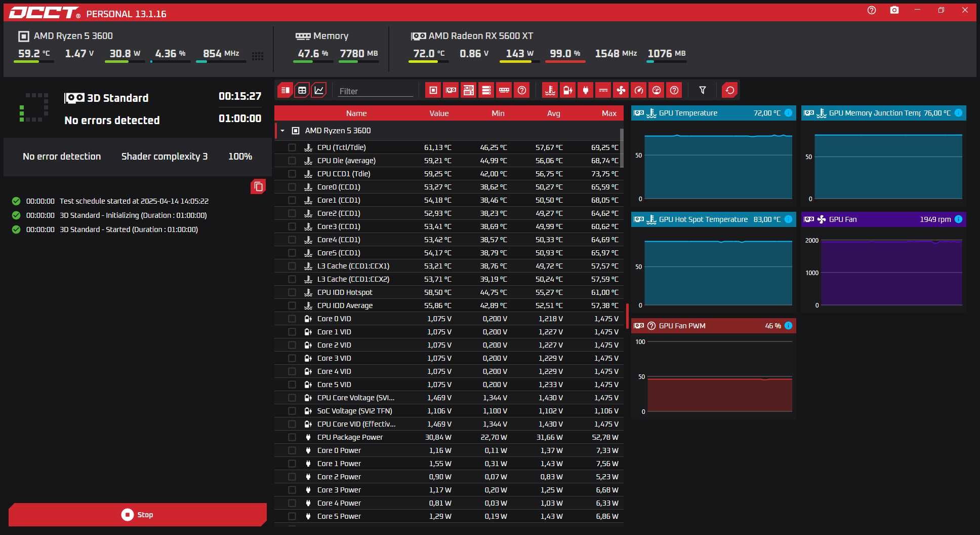Select the '3D Standard - Initializing' log entry

click(x=133, y=215)
